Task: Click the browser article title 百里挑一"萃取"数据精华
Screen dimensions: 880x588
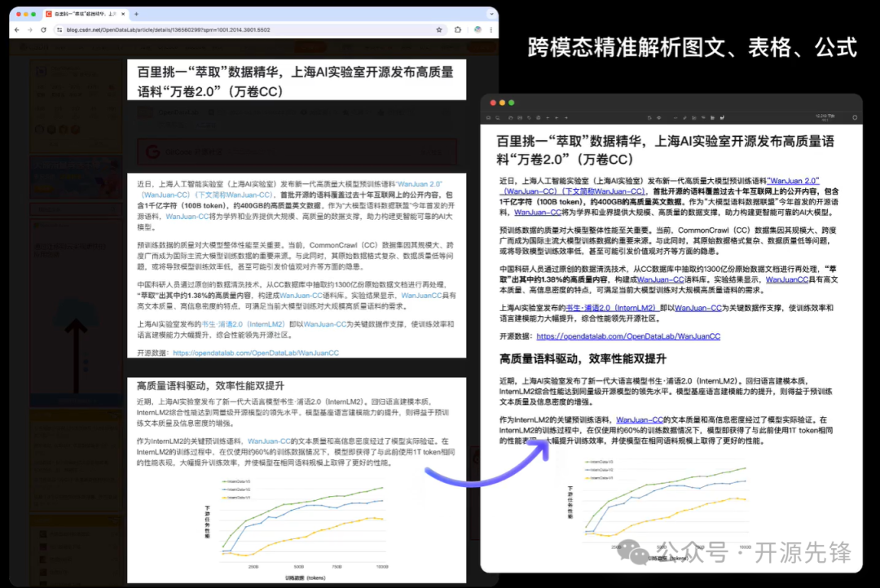Action: coord(296,81)
